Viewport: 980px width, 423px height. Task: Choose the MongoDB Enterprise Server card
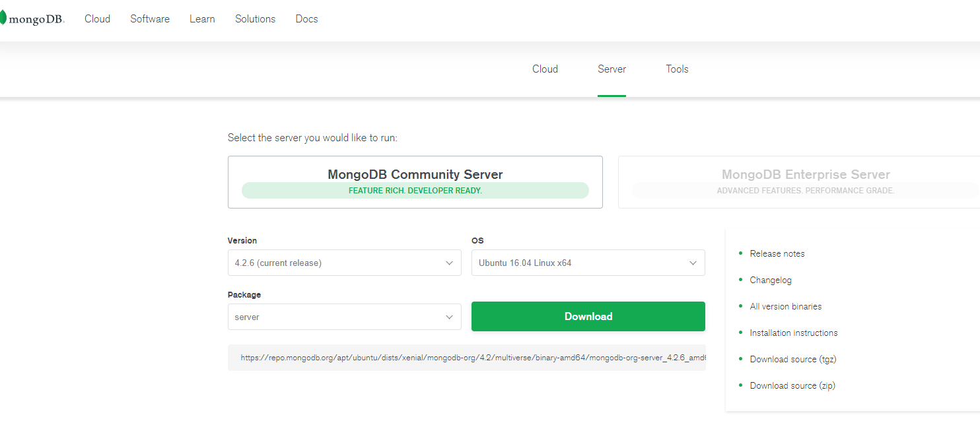799,182
